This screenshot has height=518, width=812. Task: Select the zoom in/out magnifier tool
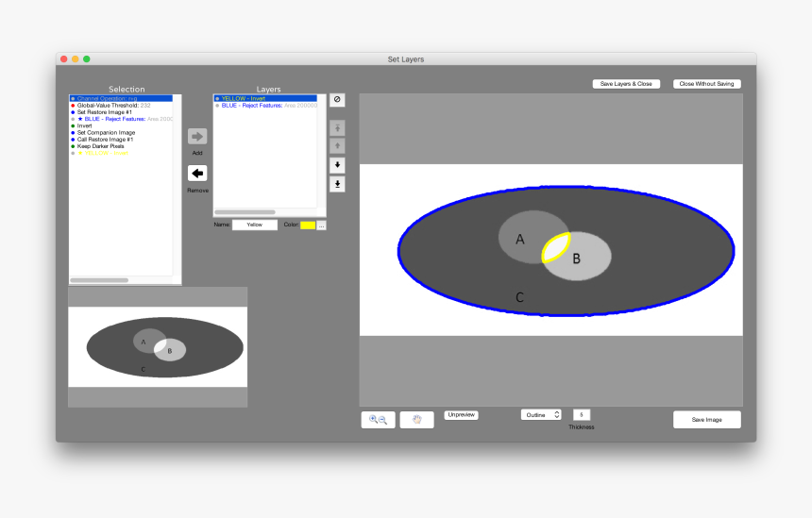pyautogui.click(x=378, y=420)
